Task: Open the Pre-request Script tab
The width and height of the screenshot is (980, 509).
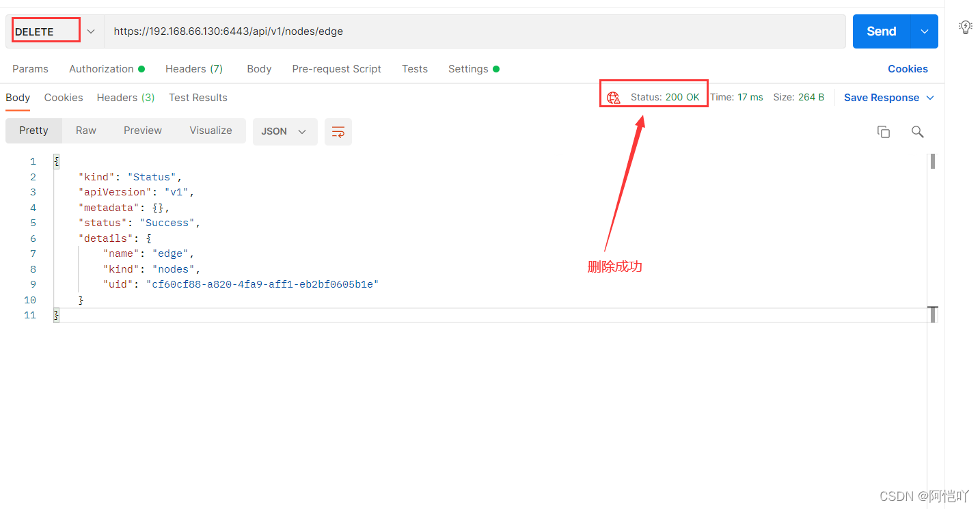Action: [336, 69]
